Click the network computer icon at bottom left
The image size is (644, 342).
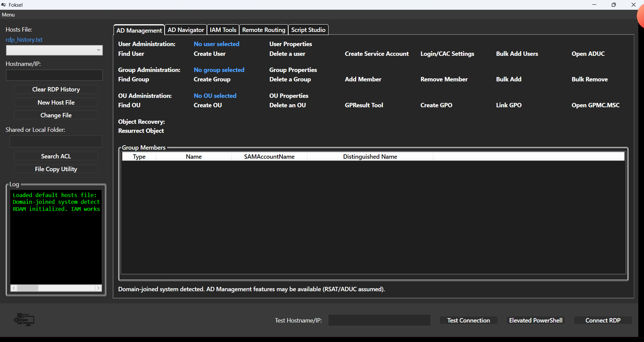(24, 319)
